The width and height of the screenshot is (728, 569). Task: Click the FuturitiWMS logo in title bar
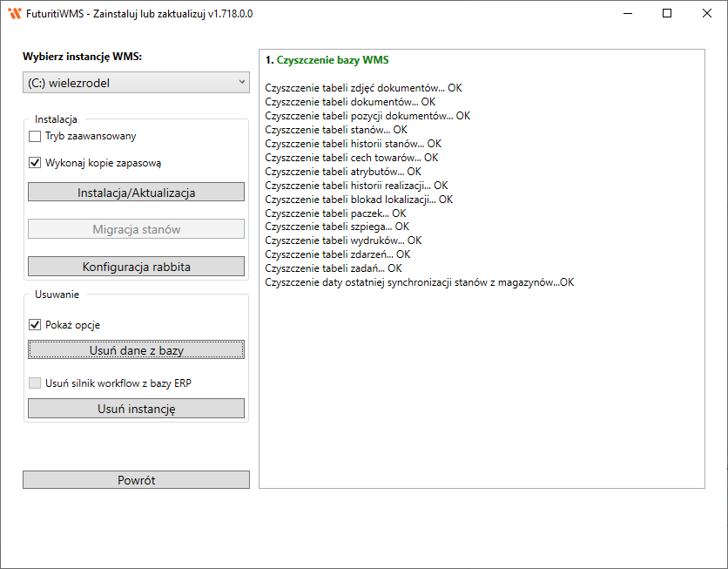[x=14, y=14]
